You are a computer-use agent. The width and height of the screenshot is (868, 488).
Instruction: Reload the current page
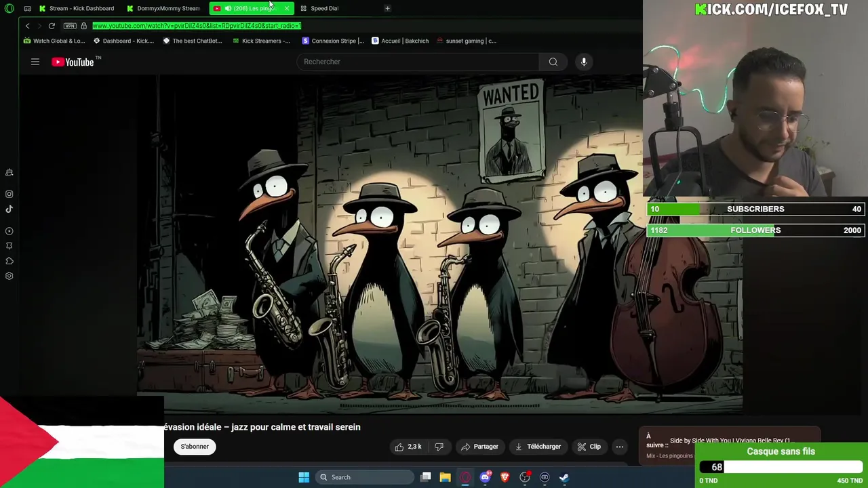52,26
